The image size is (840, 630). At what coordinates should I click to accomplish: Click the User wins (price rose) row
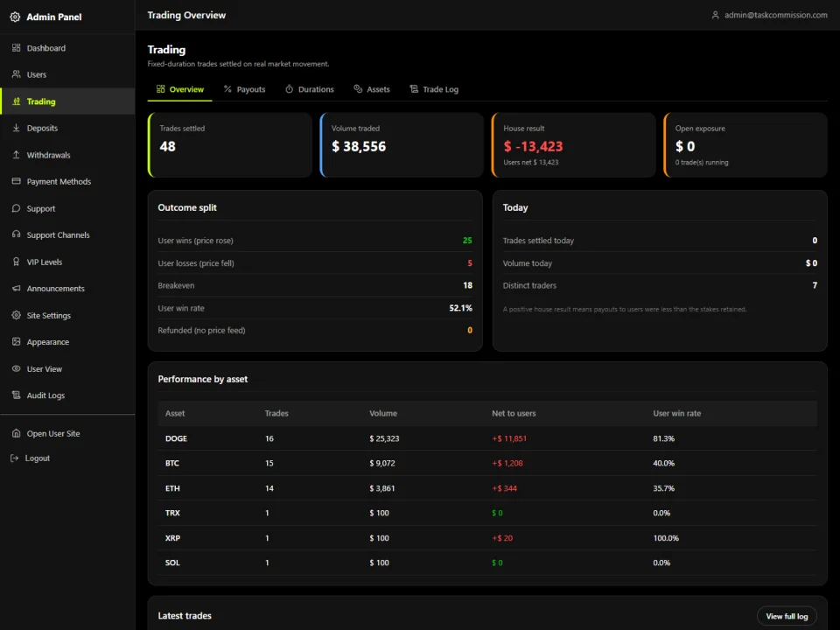tap(315, 241)
